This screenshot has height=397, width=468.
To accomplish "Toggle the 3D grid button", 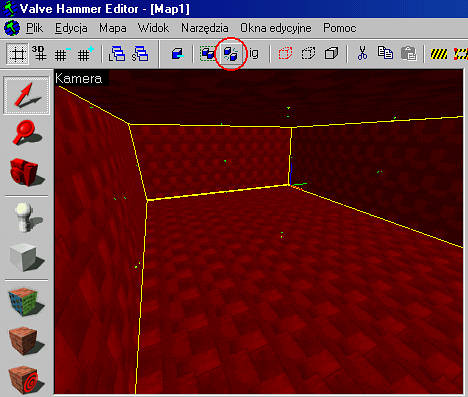I will coord(39,54).
